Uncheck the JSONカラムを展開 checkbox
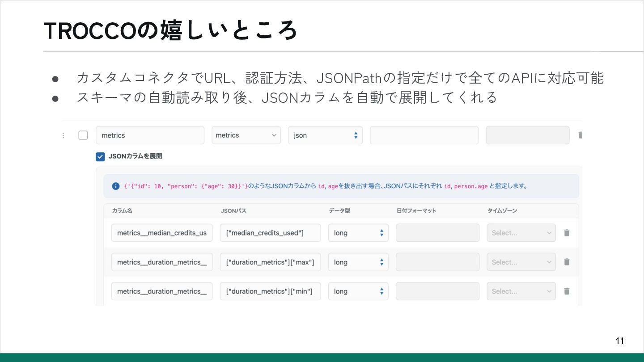The width and height of the screenshot is (644, 362). pyautogui.click(x=101, y=156)
